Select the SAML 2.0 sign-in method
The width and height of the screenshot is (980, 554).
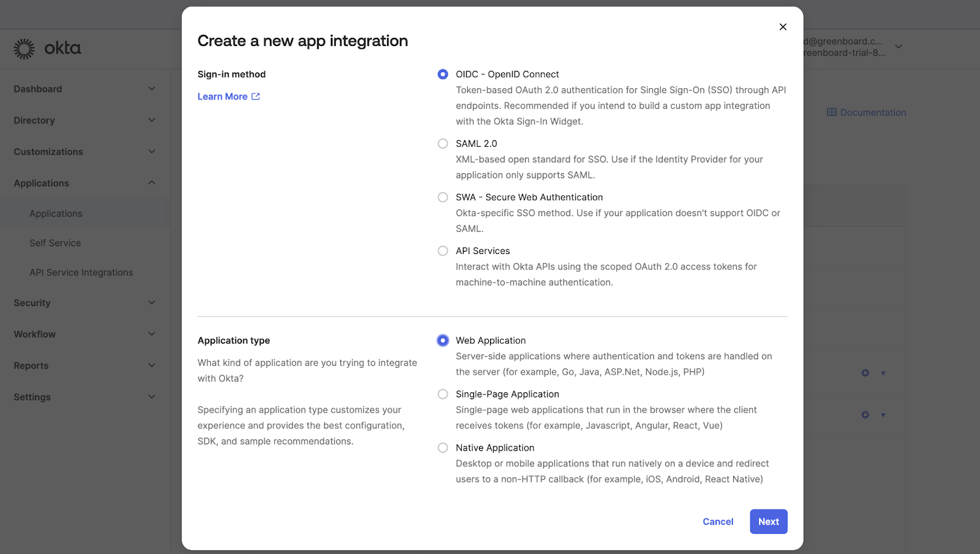tap(443, 143)
